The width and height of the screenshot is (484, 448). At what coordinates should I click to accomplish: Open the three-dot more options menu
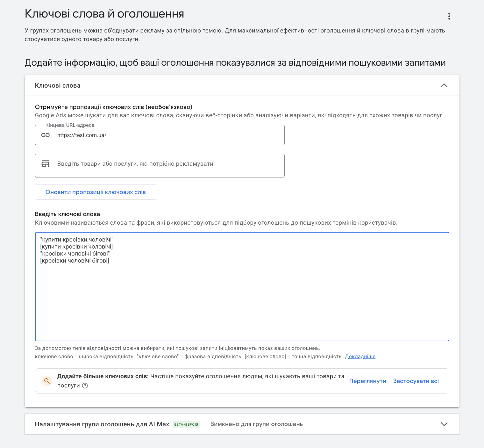tap(449, 16)
